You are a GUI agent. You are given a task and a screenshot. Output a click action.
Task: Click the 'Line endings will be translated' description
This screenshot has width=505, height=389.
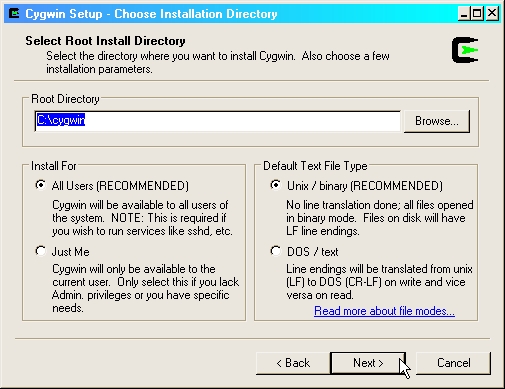pos(379,282)
